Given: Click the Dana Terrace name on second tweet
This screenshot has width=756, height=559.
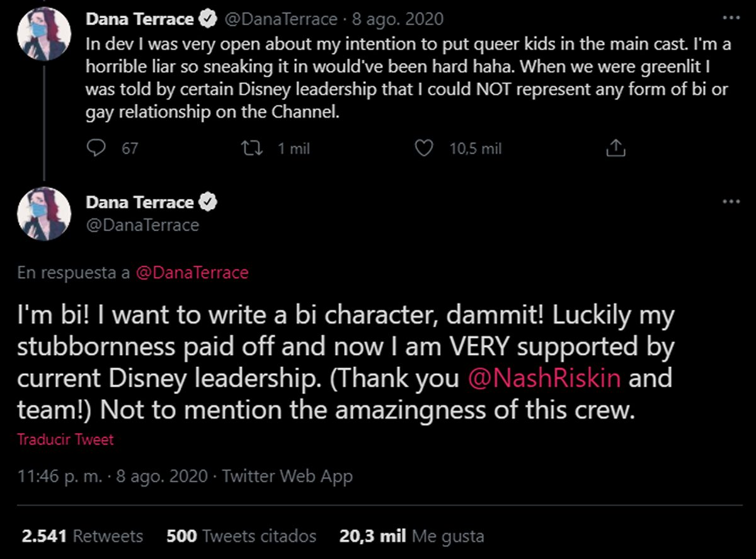Looking at the screenshot, I should click(x=139, y=203).
